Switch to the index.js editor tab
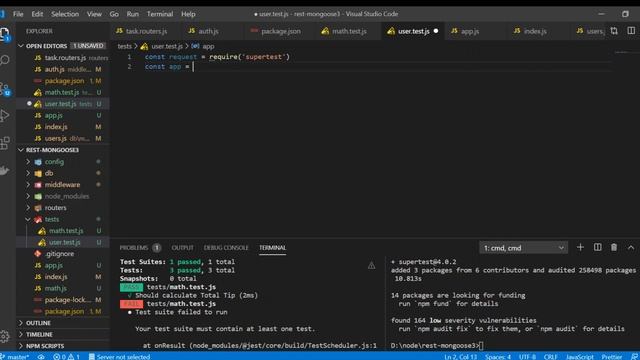This screenshot has width=640, height=360. pyautogui.click(x=535, y=31)
